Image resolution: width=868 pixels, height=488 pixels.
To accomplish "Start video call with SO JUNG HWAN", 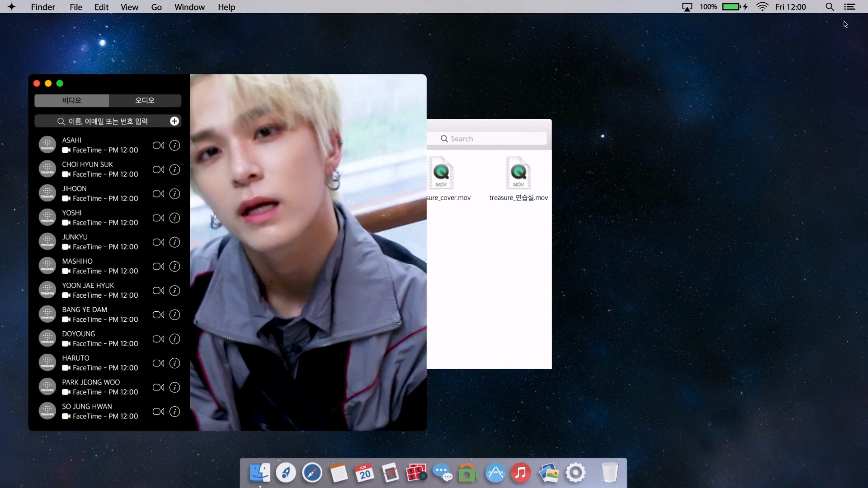I will click(x=158, y=412).
